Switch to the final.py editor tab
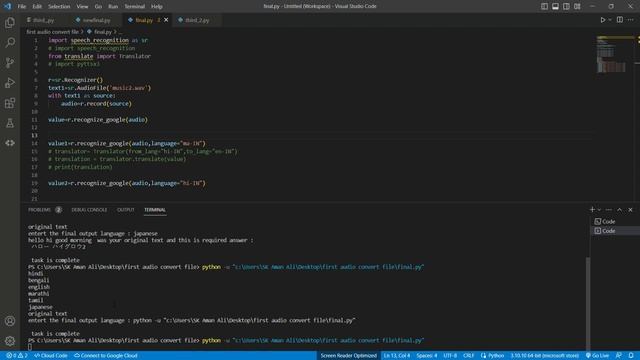The height and width of the screenshot is (360, 640). 144,20
